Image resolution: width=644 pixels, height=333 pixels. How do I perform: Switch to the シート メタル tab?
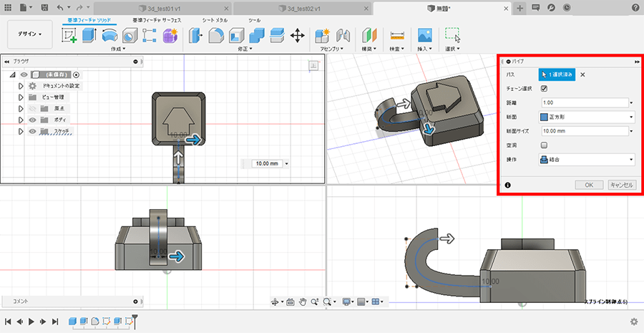pos(215,20)
